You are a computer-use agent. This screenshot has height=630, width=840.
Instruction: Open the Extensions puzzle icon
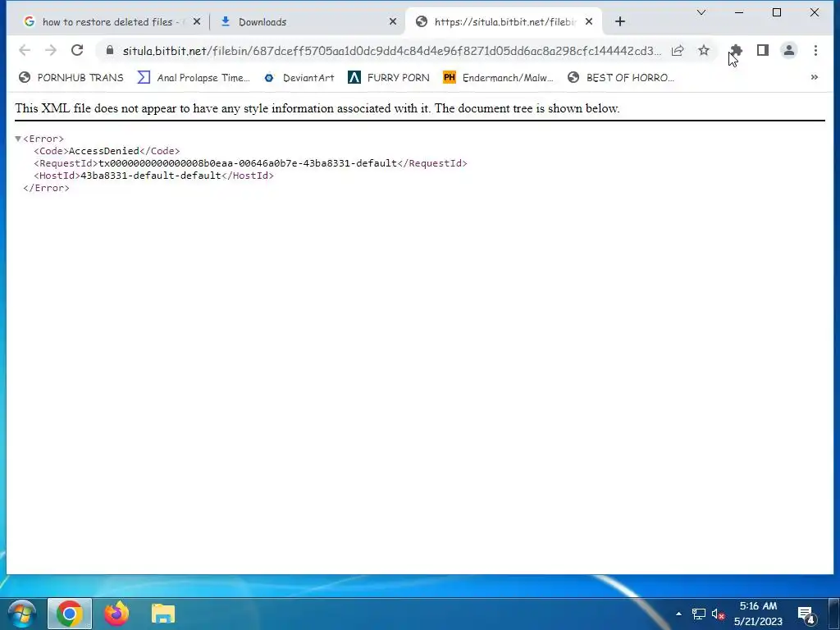[736, 50]
